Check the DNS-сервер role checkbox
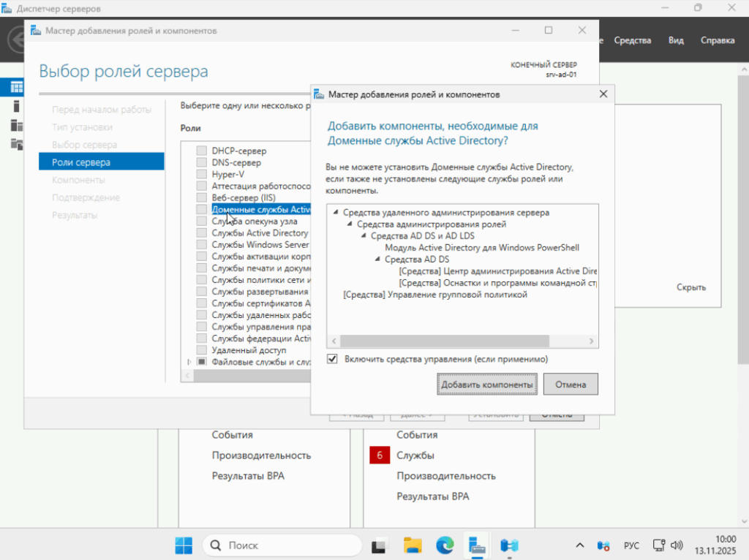This screenshot has height=560, width=749. pyautogui.click(x=202, y=162)
